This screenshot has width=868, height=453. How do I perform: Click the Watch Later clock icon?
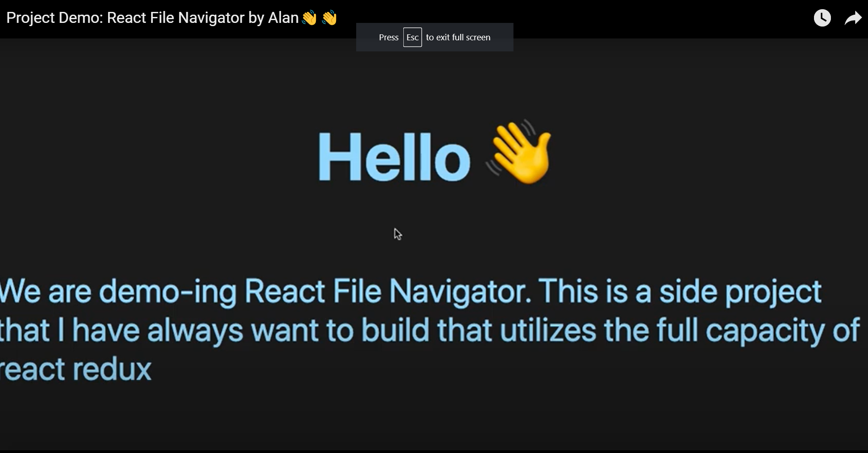(822, 18)
